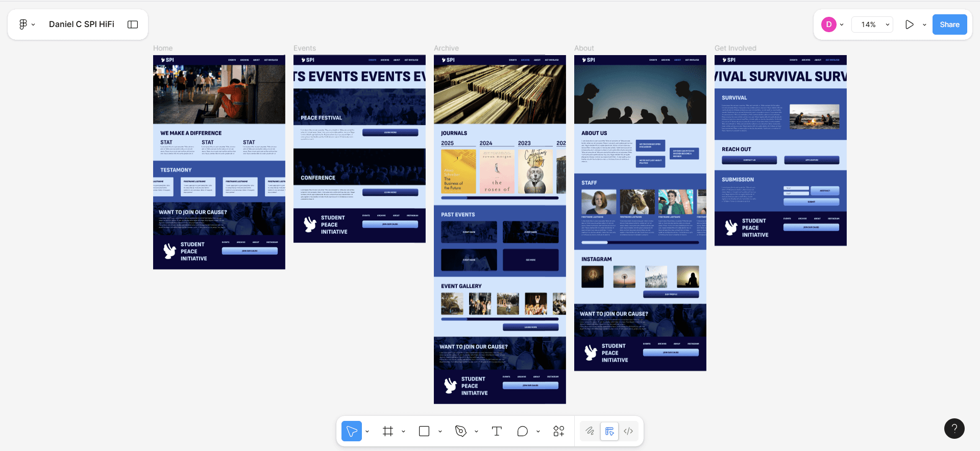Click the Reach Out contact button on the left
Viewport: 980px width, 451px height.
click(749, 160)
